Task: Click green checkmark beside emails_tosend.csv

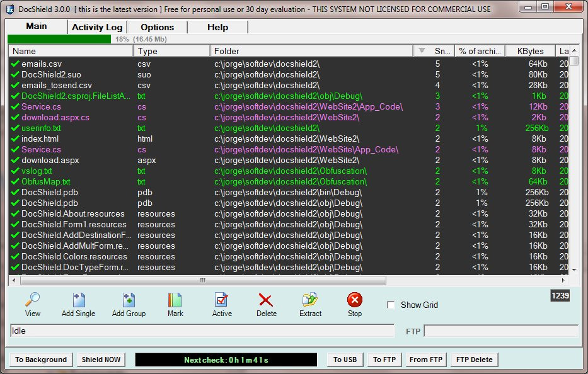Action: coord(15,86)
